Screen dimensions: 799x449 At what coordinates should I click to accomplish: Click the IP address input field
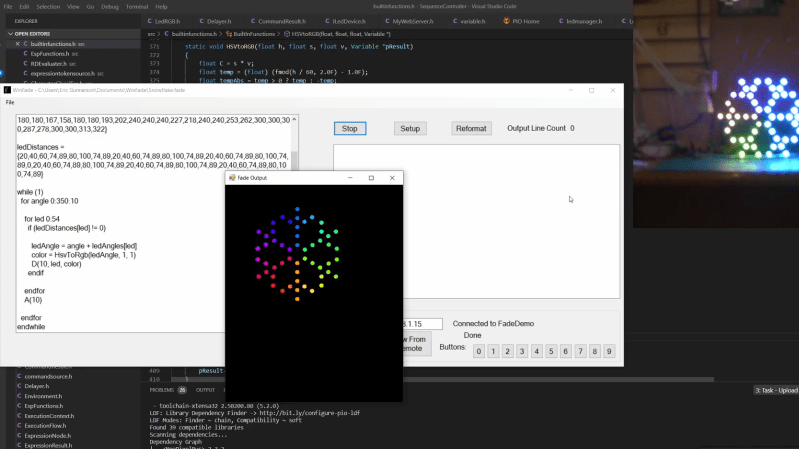point(423,324)
